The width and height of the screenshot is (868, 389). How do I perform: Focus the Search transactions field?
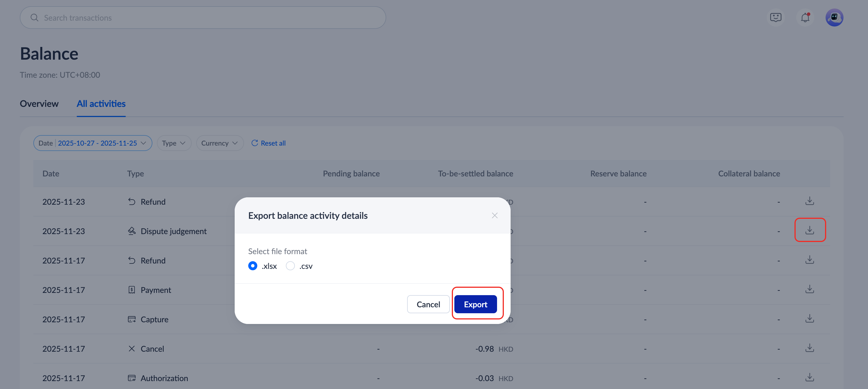(202, 18)
